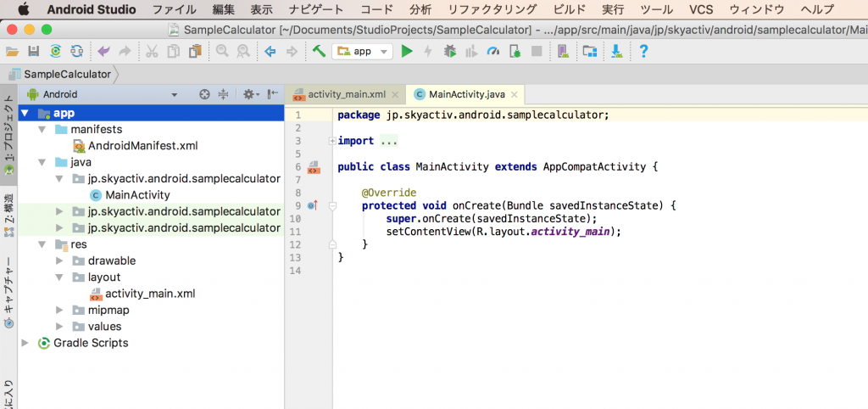The width and height of the screenshot is (868, 409).
Task: Navigate forward with the gray right arrow
Action: [x=292, y=52]
